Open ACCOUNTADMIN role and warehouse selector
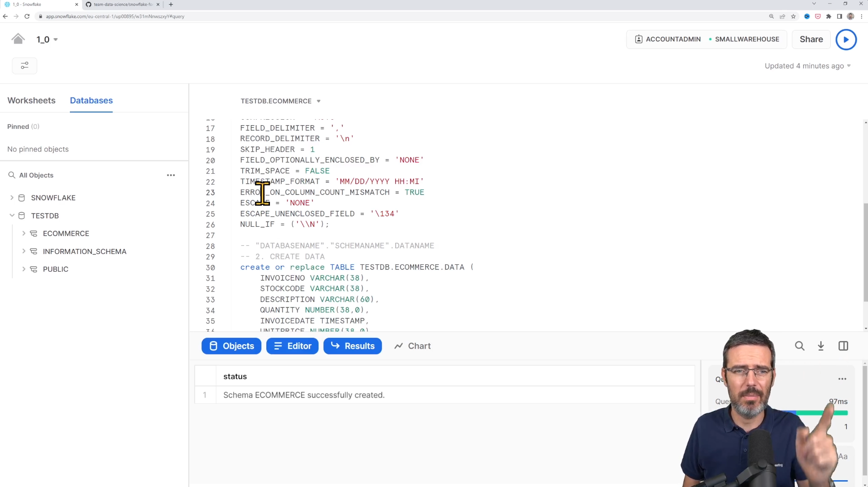 point(706,39)
